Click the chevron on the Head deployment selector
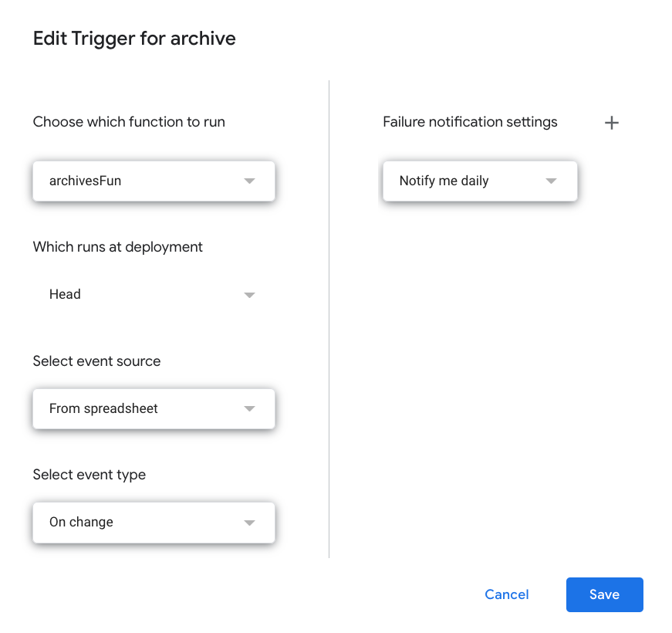The height and width of the screenshot is (633, 672). pyautogui.click(x=249, y=294)
